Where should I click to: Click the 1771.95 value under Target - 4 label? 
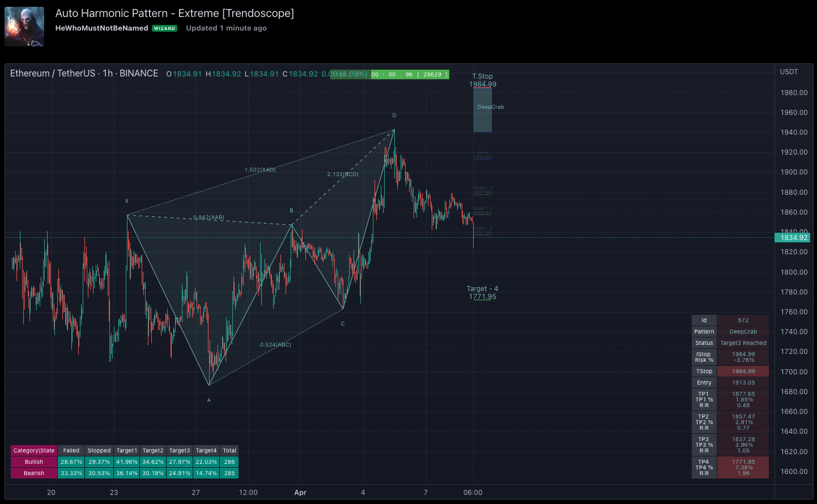tap(483, 297)
